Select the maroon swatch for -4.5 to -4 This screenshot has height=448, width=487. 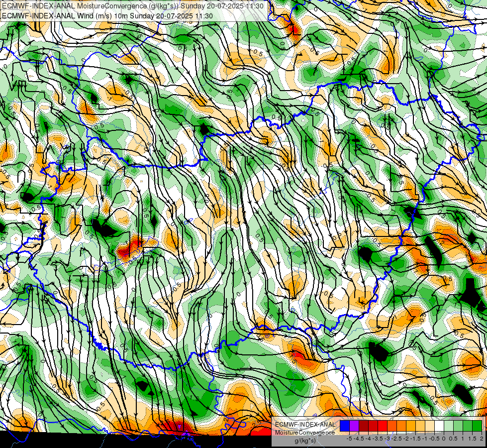(x=364, y=426)
